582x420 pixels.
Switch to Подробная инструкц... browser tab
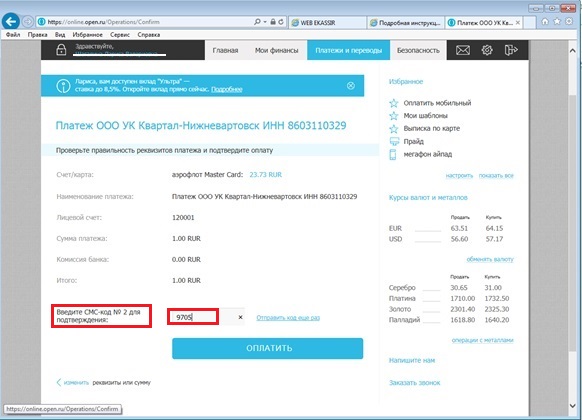click(406, 23)
